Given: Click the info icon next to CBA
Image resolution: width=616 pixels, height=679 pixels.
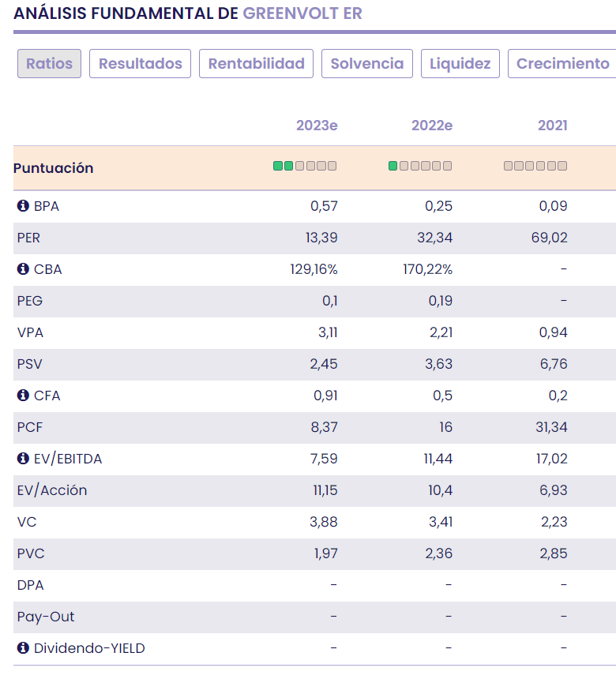Looking at the screenshot, I should tap(23, 269).
